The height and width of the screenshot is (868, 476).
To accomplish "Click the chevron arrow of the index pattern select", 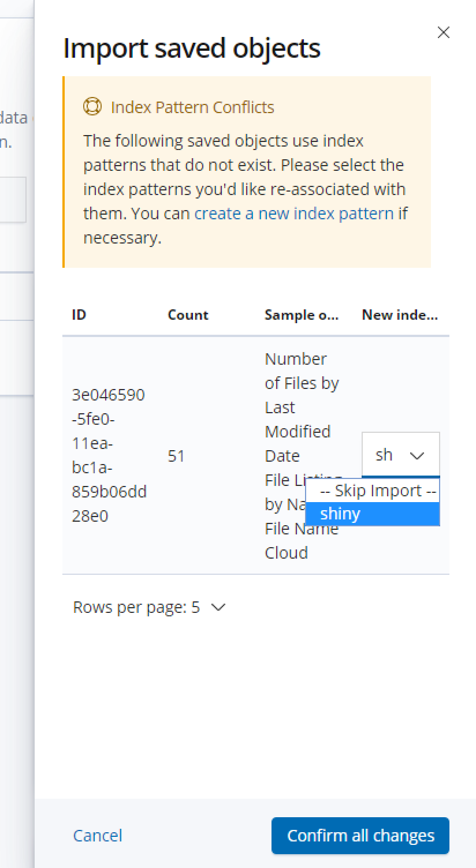I will pos(416,455).
